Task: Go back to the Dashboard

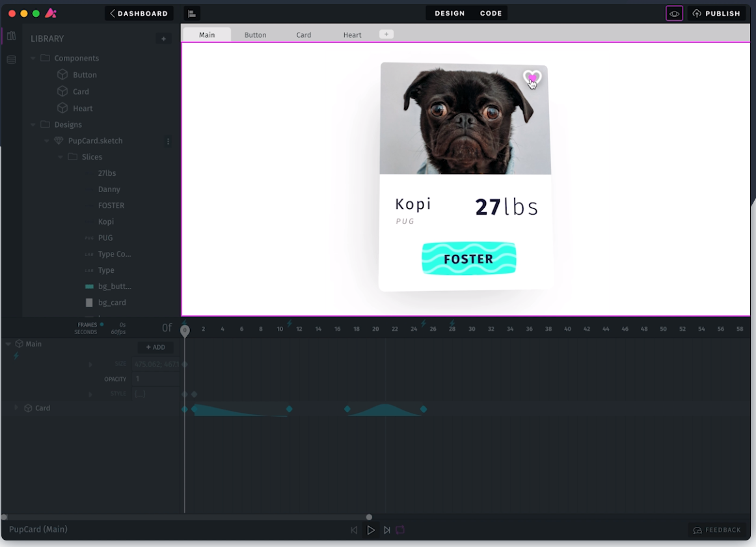Action: tap(139, 14)
